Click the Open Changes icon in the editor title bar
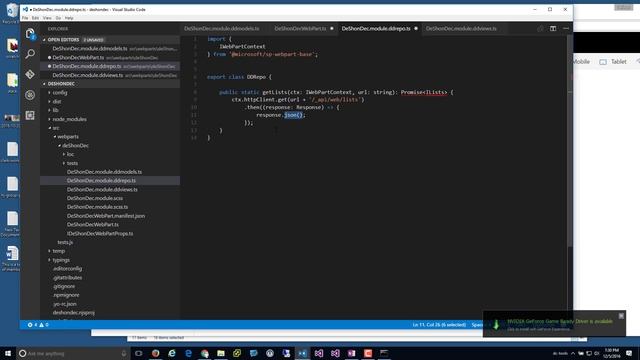640x360 pixels. pos(540,29)
